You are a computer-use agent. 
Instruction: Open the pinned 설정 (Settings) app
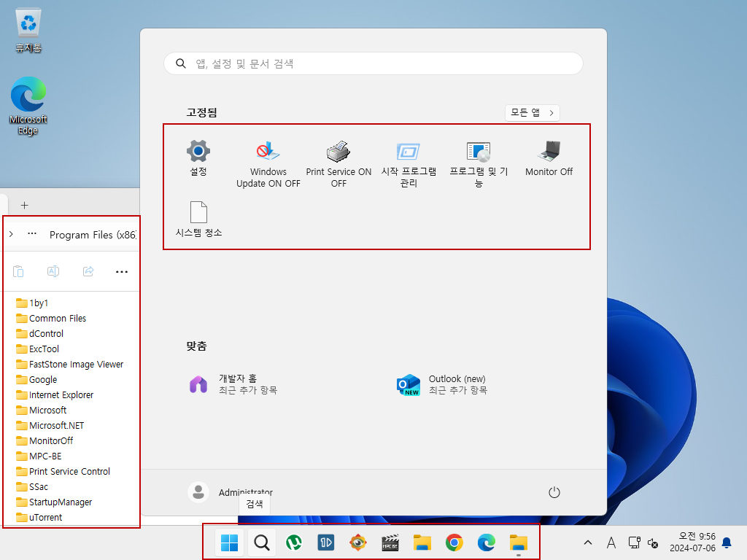[198, 158]
